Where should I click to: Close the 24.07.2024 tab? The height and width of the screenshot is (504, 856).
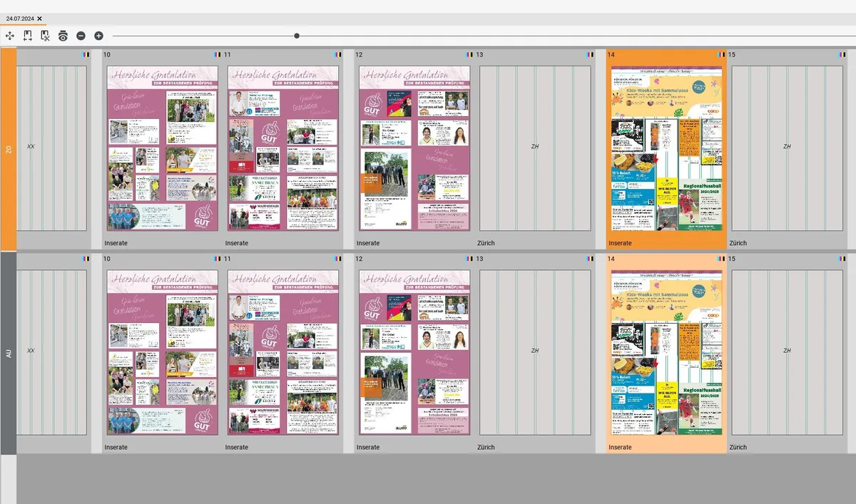[x=39, y=19]
